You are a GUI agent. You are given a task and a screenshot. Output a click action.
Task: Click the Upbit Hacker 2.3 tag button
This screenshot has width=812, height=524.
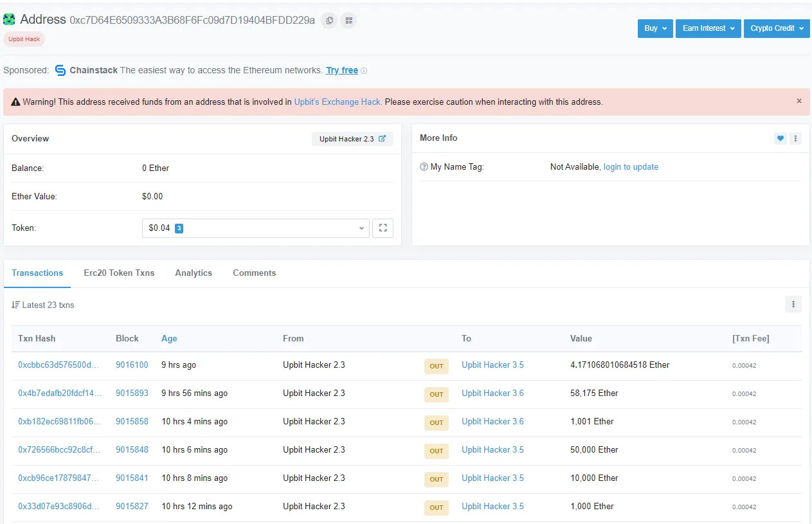[x=352, y=139]
